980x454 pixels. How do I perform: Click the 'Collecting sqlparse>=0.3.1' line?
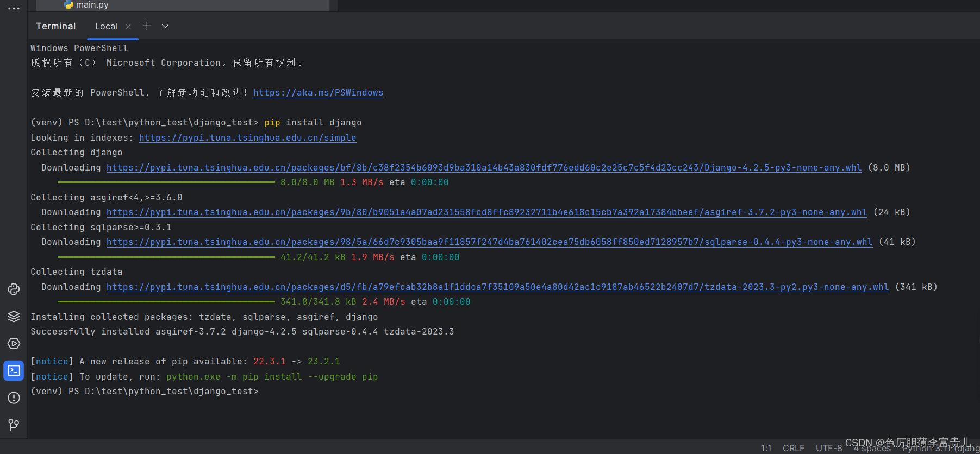[101, 228]
